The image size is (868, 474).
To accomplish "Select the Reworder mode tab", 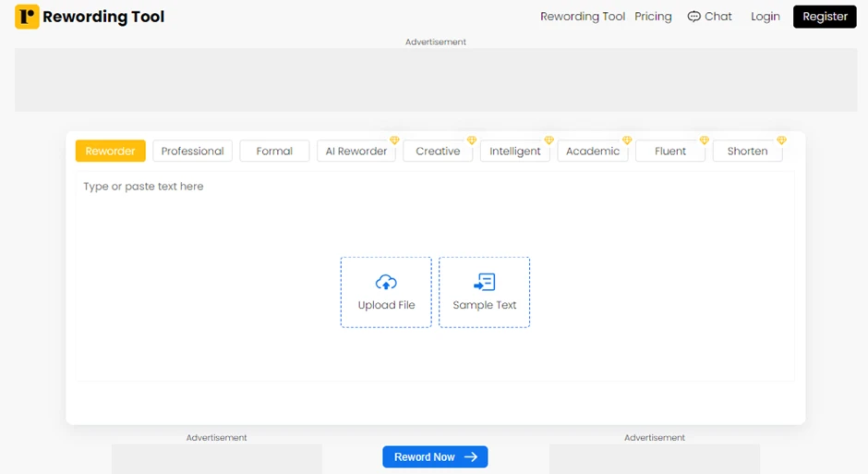I will (110, 152).
